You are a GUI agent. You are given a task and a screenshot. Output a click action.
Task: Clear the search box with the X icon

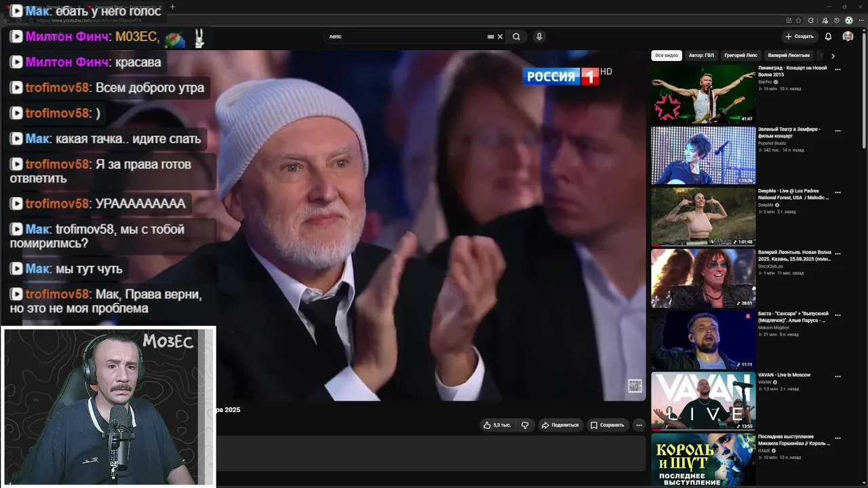pyautogui.click(x=500, y=37)
